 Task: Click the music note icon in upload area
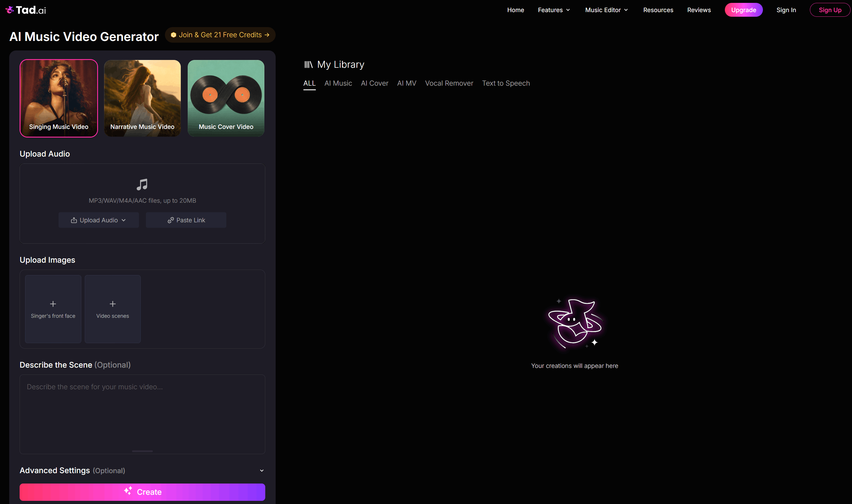coord(142,185)
